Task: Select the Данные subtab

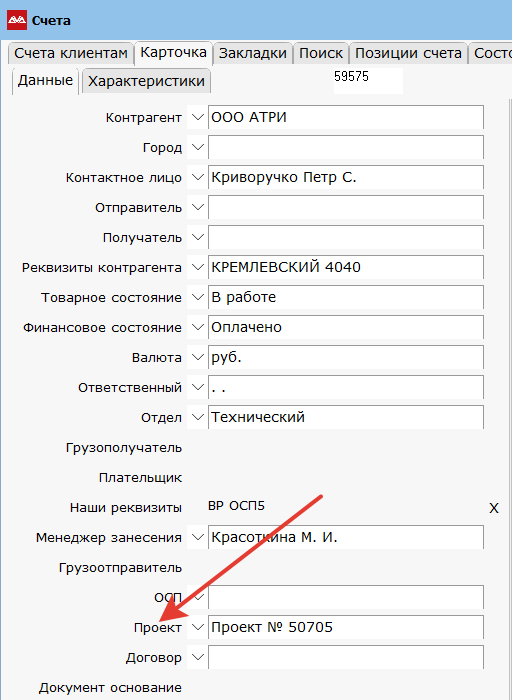Action: [45, 81]
